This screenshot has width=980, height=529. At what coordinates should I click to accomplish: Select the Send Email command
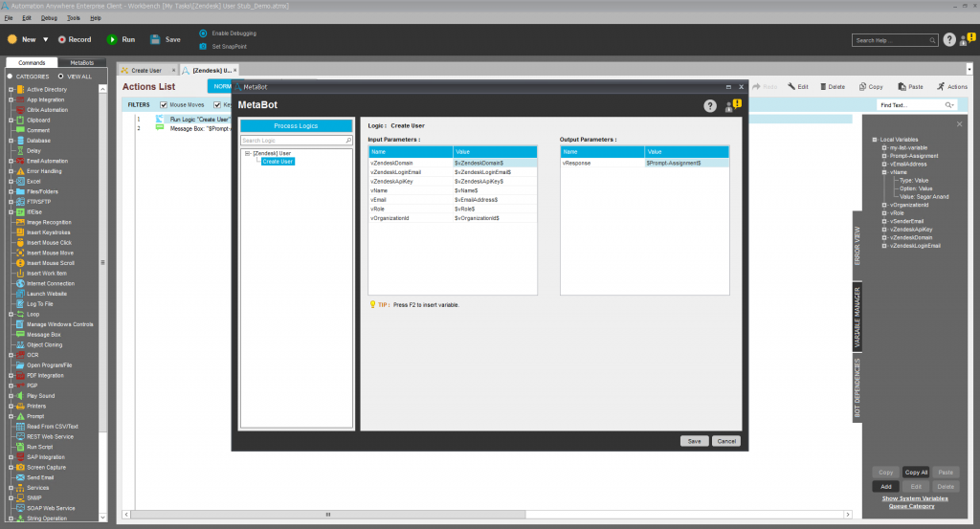tap(40, 477)
